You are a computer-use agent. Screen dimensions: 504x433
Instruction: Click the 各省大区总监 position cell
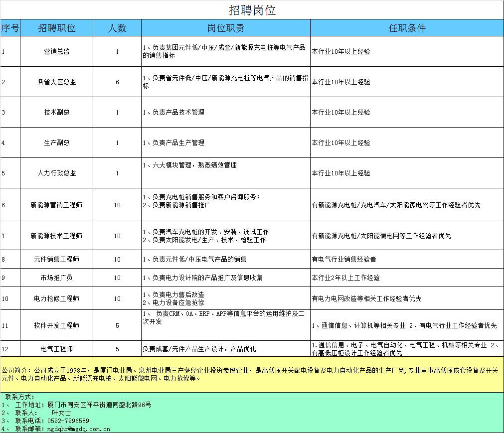56,82
